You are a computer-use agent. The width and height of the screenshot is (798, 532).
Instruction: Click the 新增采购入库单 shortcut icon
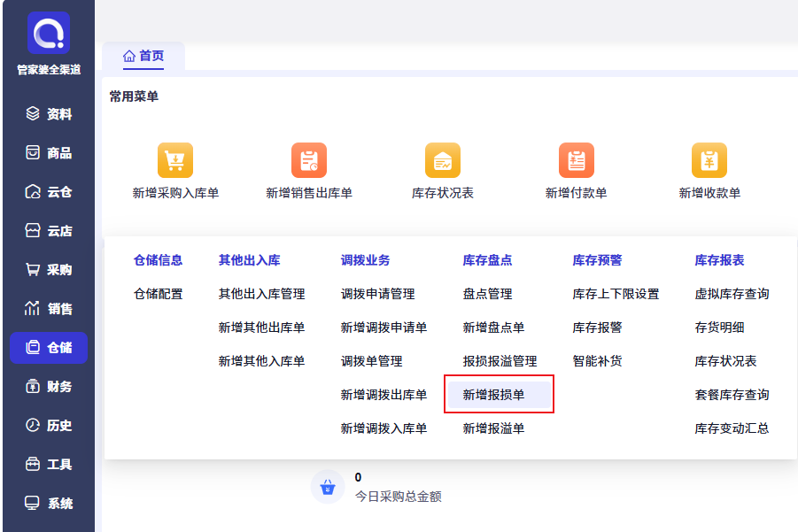(x=175, y=160)
